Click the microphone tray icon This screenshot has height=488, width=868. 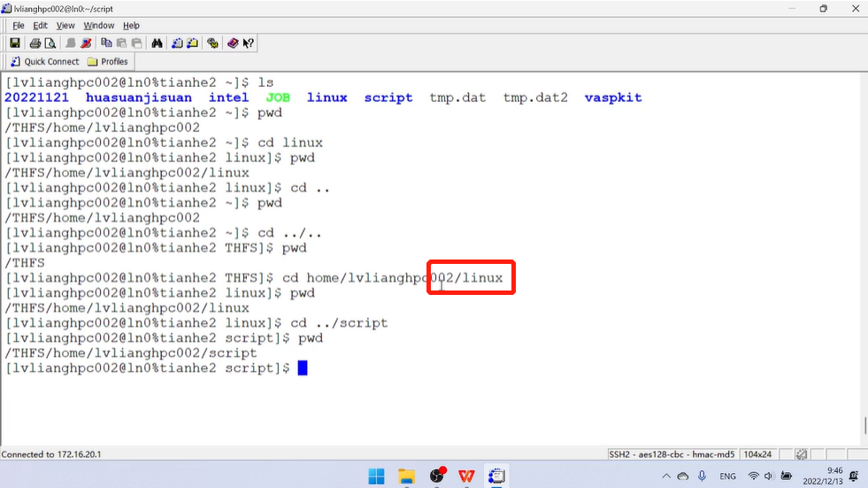(702, 476)
